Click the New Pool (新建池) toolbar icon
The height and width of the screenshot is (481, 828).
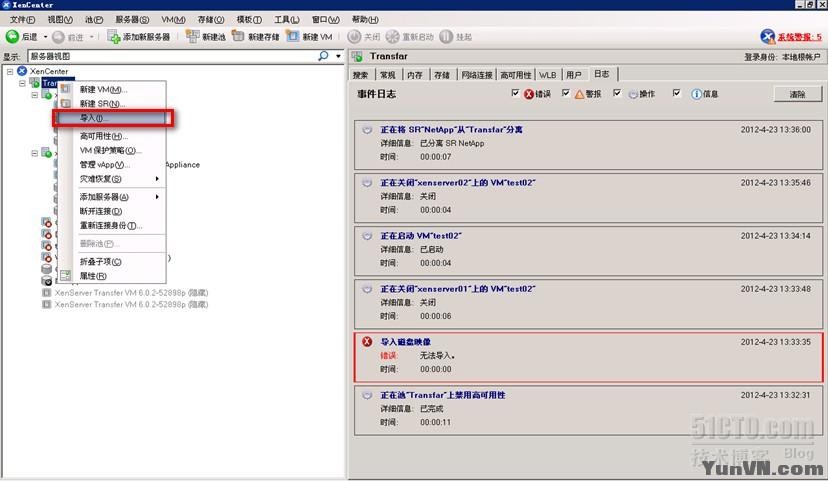[192, 36]
